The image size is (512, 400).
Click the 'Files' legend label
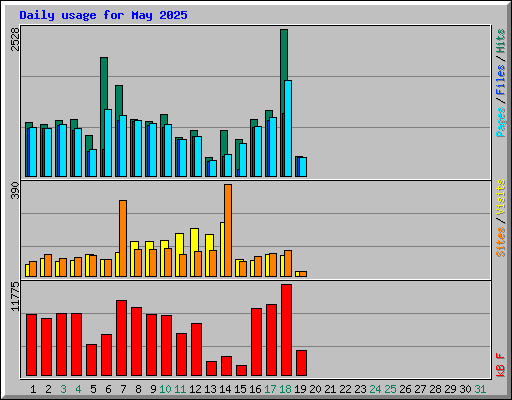[501, 80]
